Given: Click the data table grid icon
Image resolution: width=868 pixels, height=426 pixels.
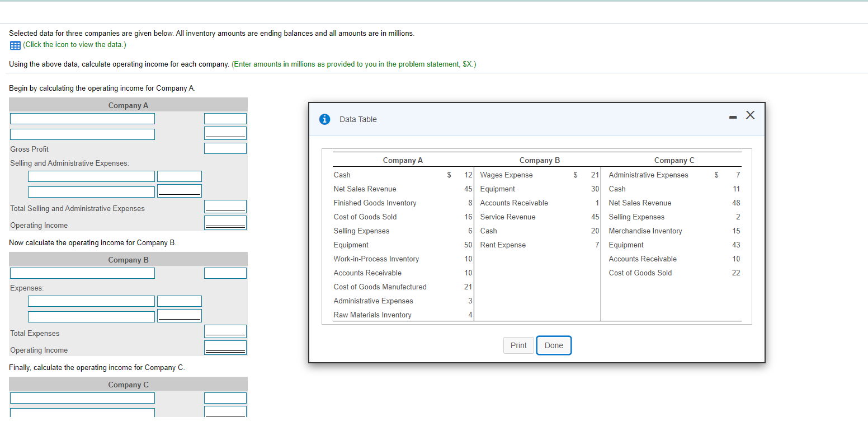Looking at the screenshot, I should tap(15, 45).
